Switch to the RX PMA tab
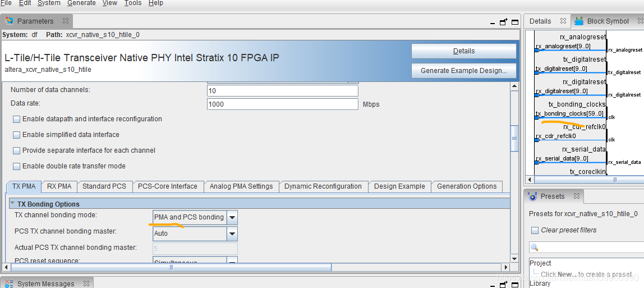The height and width of the screenshot is (288, 644). point(59,186)
